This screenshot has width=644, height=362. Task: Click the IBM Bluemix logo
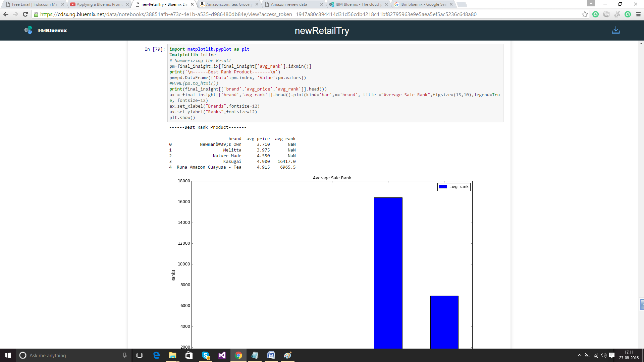point(46,31)
